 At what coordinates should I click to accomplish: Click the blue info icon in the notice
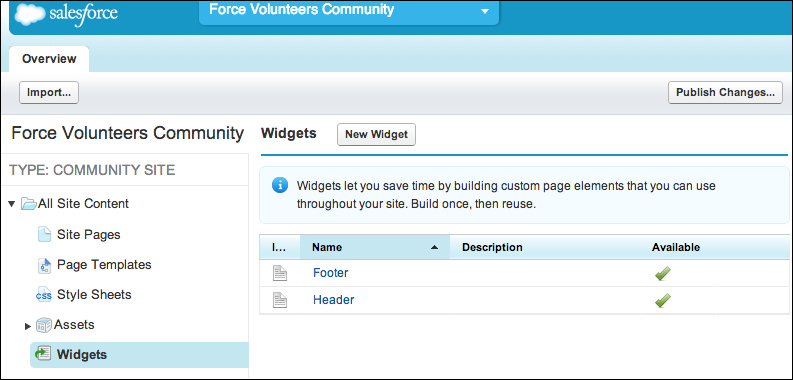pyautogui.click(x=280, y=185)
